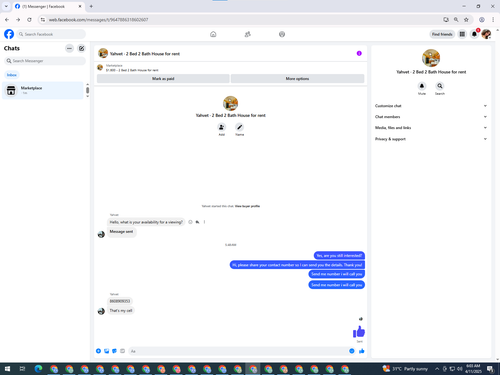This screenshot has width=500, height=375.
Task: Open the Marketplace chat in chat list
Action: point(43,90)
